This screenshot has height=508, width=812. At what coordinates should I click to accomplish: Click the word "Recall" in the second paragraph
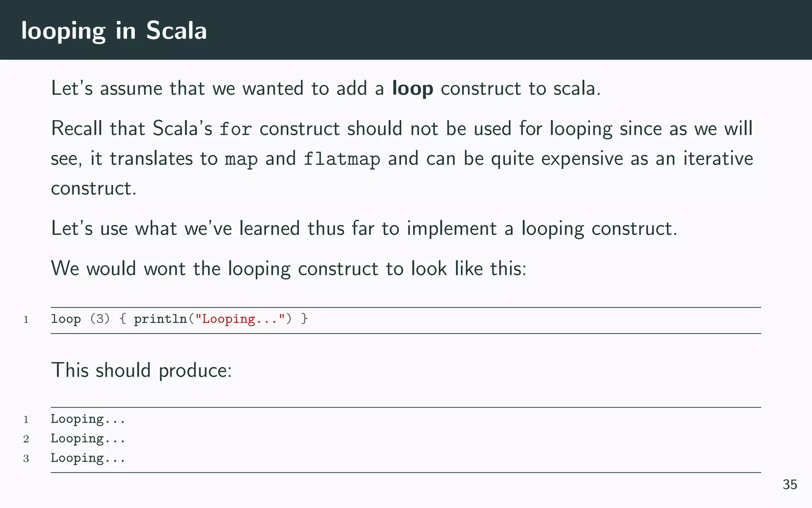77,129
